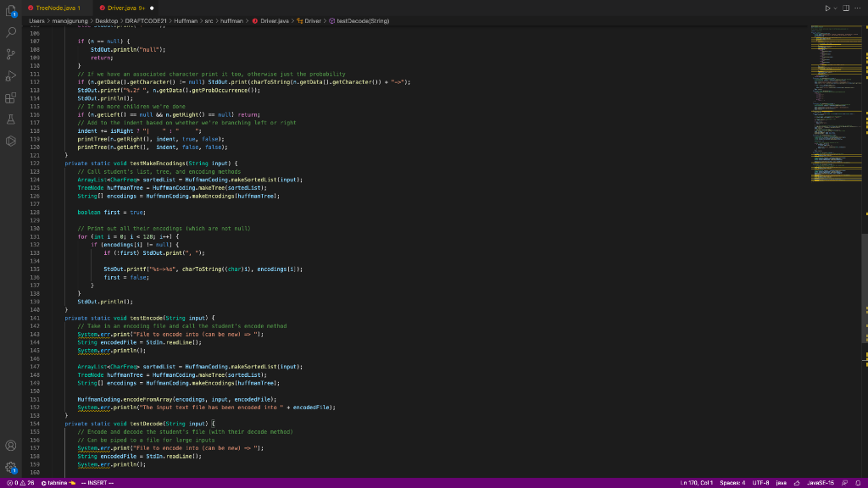Image resolution: width=868 pixels, height=488 pixels.
Task: Open the Source Control view
Action: coord(10,54)
